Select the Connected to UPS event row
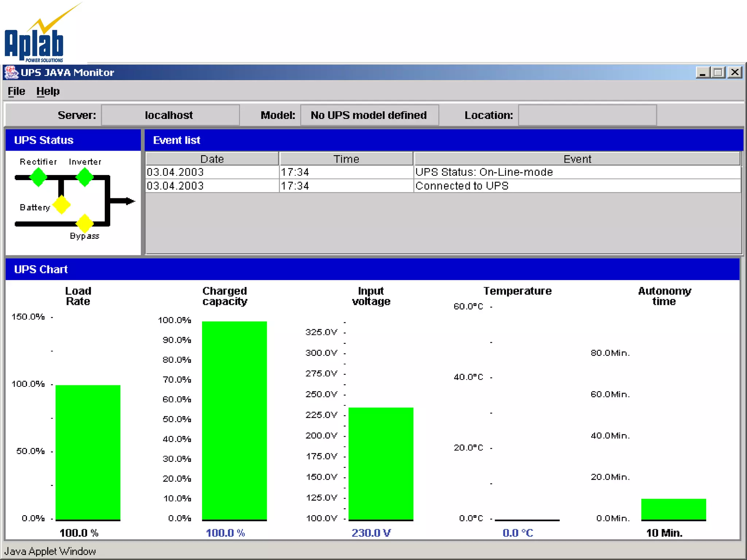The height and width of the screenshot is (560, 747). 462,186
